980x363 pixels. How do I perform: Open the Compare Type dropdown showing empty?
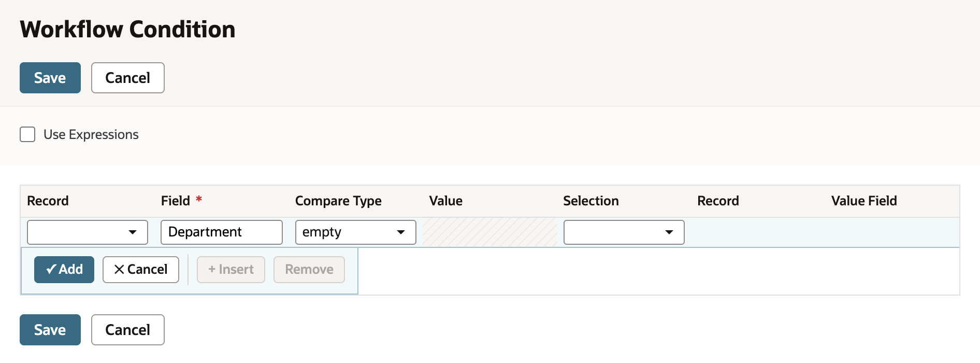point(356,232)
